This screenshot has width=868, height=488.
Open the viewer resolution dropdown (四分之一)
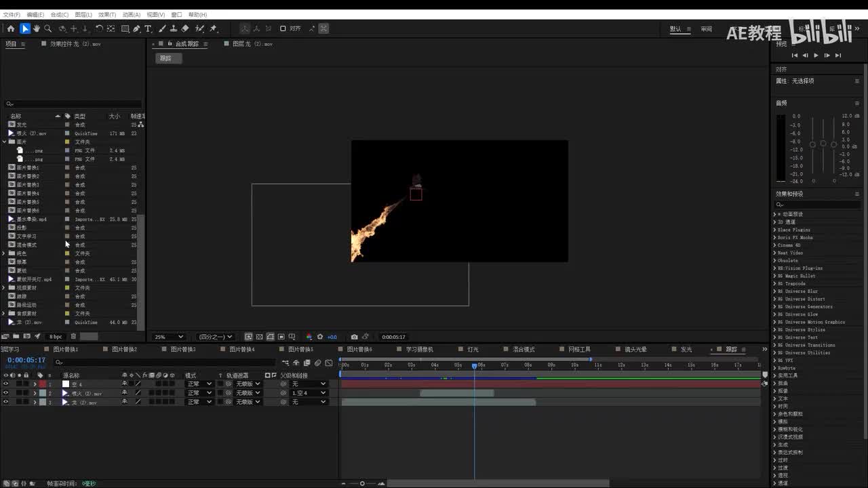coord(215,337)
